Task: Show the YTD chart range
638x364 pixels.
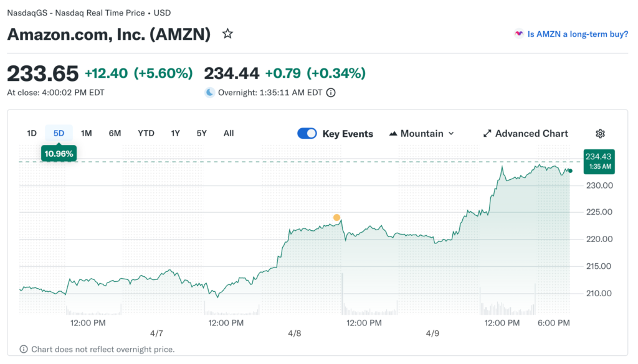Action: coord(146,133)
